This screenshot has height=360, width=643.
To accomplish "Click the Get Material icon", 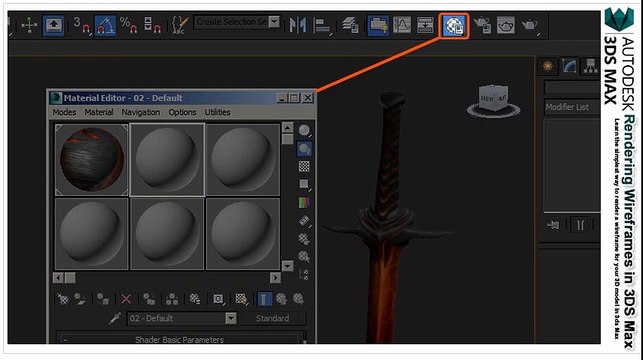I will 63,299.
